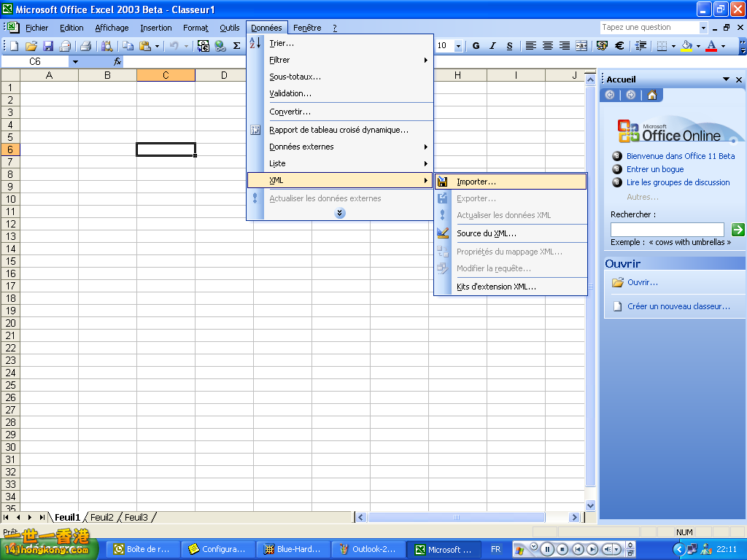
Task: Open font color dropdown arrow
Action: click(723, 46)
